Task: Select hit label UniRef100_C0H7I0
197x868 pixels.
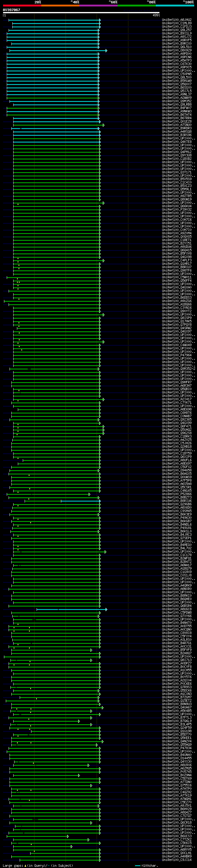Action: [x=177, y=230]
